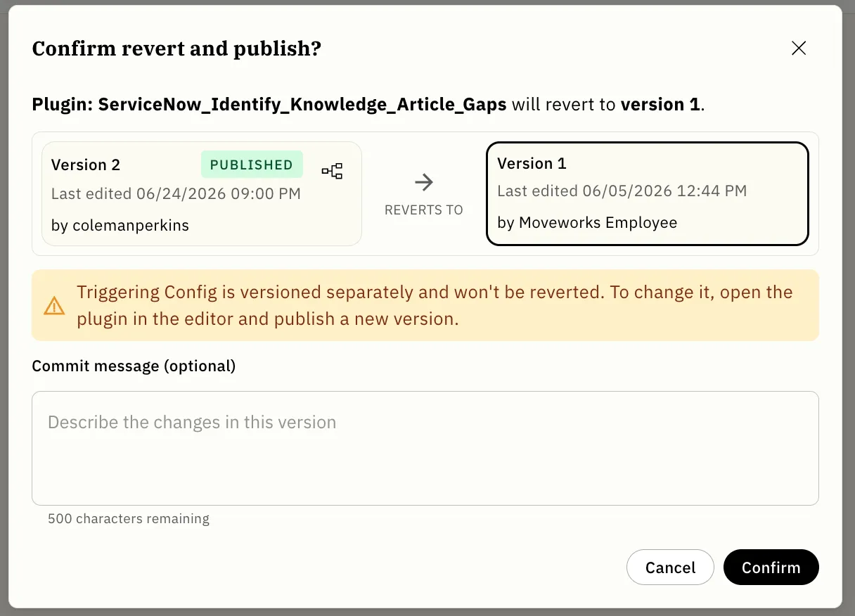Click the warning triangle icon

click(54, 306)
